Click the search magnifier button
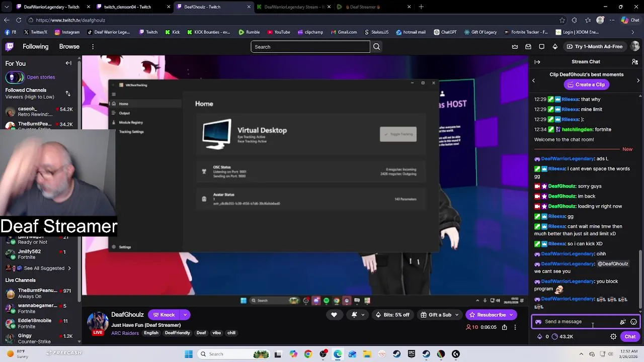644x362 pixels. click(x=377, y=47)
